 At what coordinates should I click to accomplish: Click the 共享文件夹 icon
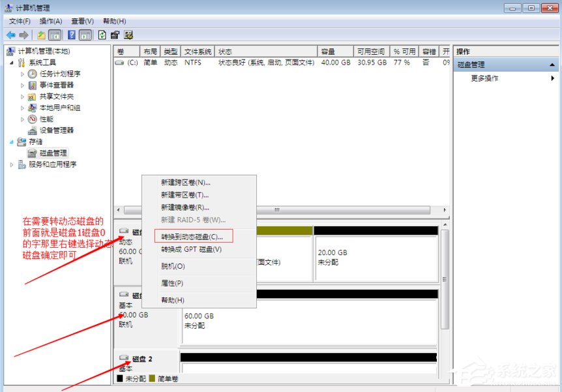click(x=31, y=95)
